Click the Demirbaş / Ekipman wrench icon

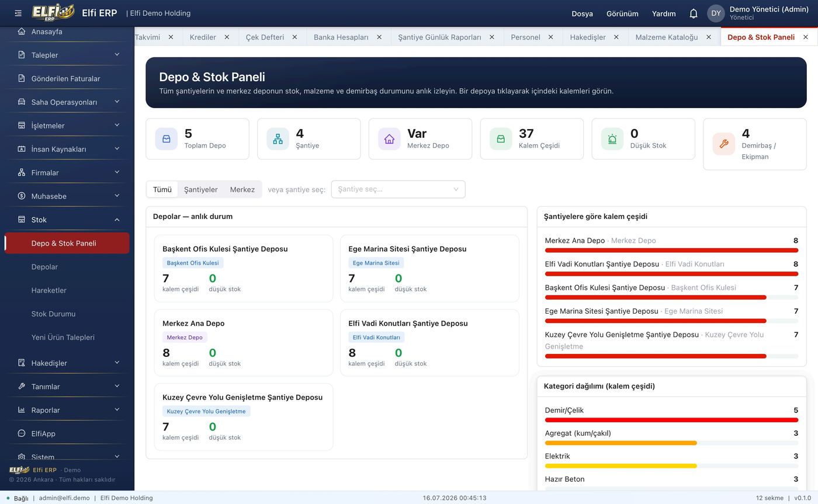click(724, 144)
